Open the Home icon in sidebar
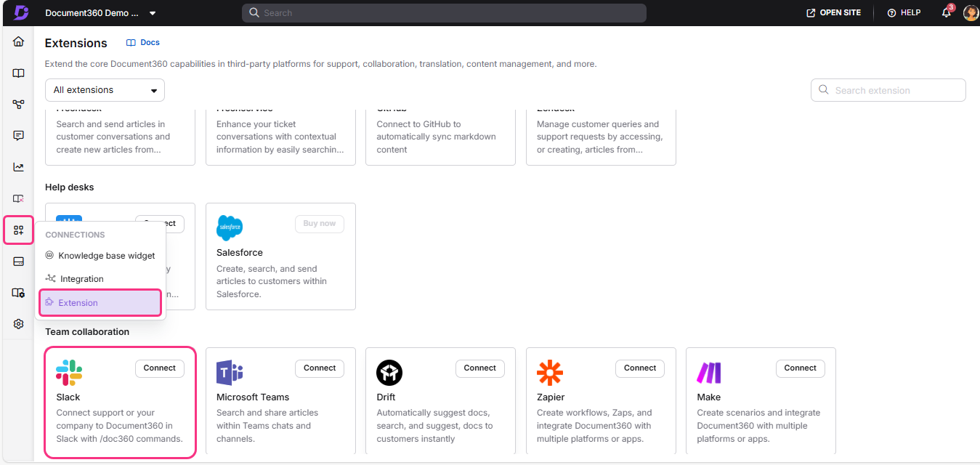 point(19,41)
